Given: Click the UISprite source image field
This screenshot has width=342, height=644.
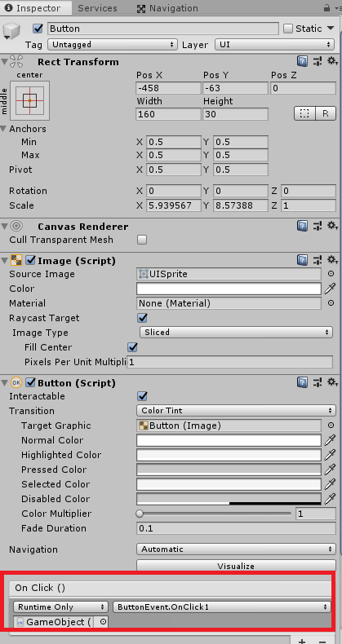Looking at the screenshot, I should click(x=229, y=274).
